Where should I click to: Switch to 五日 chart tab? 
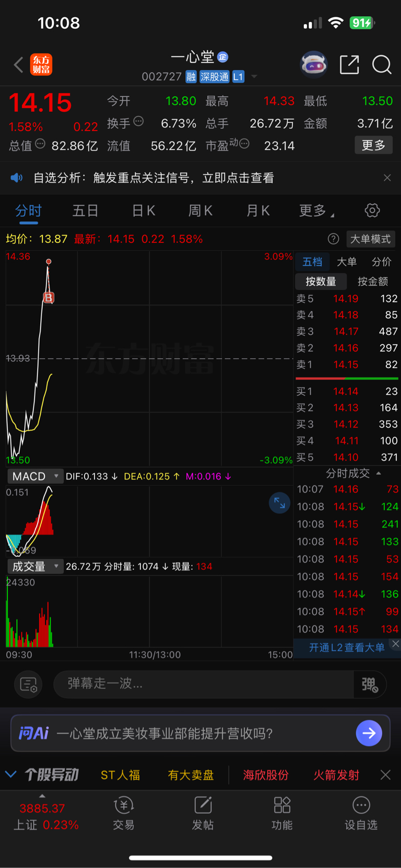click(x=86, y=210)
